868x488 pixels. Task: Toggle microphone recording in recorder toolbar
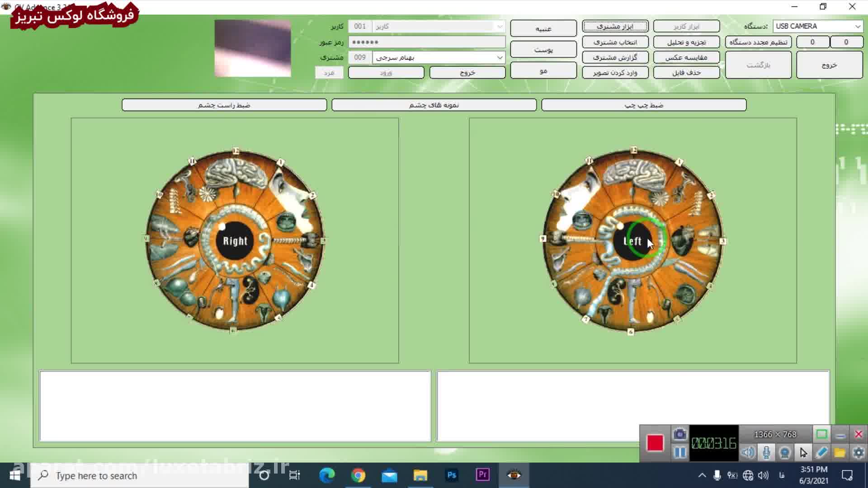766,452
